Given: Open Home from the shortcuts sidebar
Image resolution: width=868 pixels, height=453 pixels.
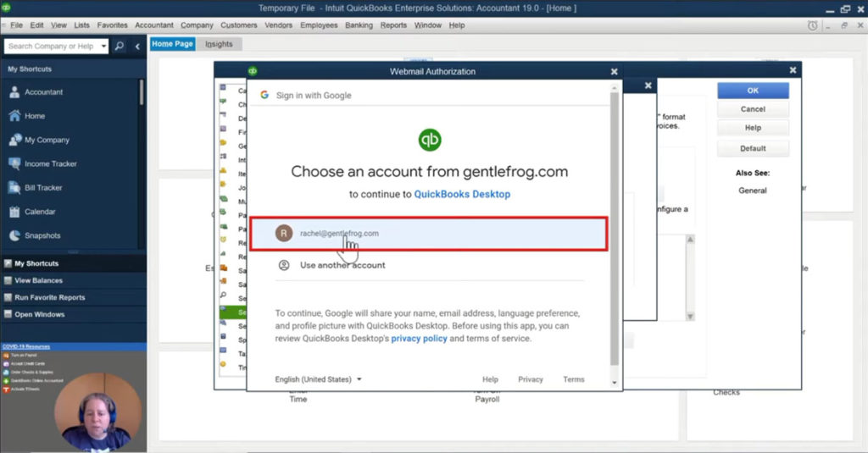Looking at the screenshot, I should (14, 116).
